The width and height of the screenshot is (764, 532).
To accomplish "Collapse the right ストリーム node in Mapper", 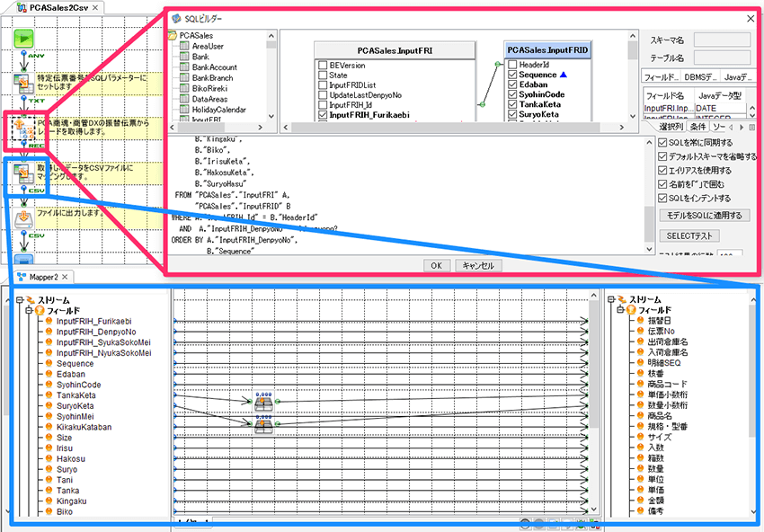I will pyautogui.click(x=611, y=299).
